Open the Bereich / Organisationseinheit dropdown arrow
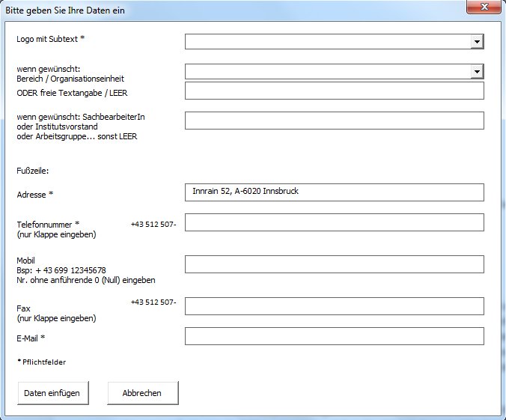The height and width of the screenshot is (420, 506). (477, 71)
